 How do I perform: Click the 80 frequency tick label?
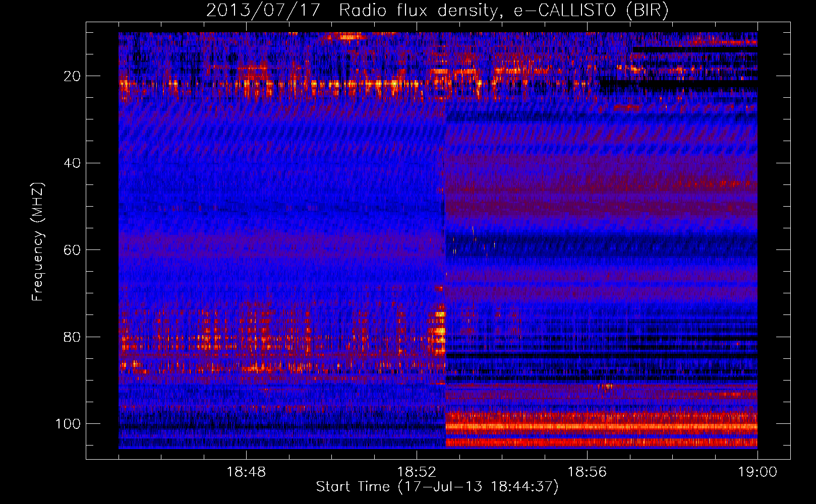tap(72, 337)
